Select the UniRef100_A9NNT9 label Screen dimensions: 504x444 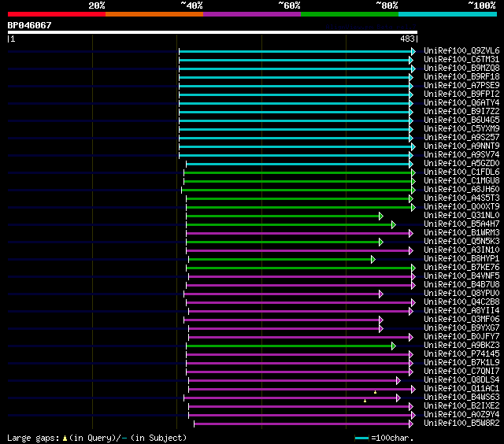click(x=461, y=146)
